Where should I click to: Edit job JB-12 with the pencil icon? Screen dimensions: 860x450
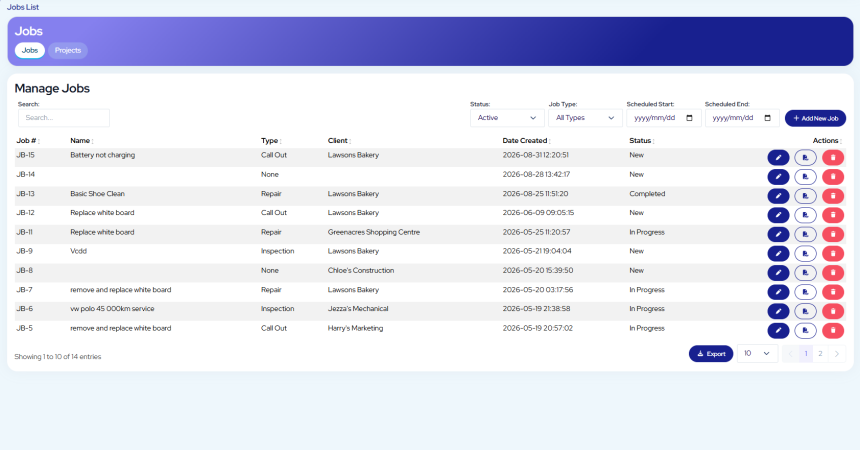click(778, 215)
